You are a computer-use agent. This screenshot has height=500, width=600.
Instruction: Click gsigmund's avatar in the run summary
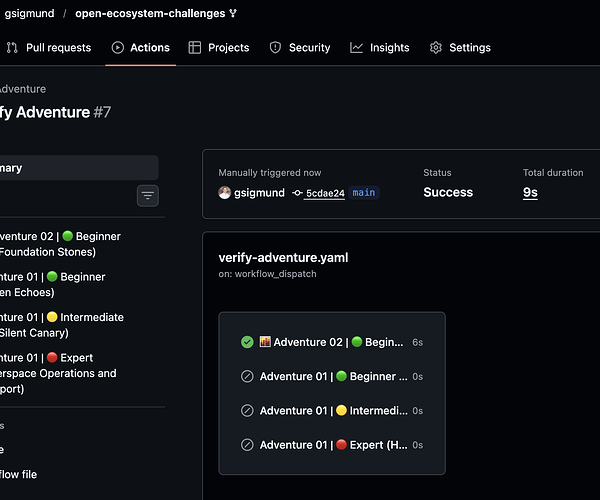(225, 192)
